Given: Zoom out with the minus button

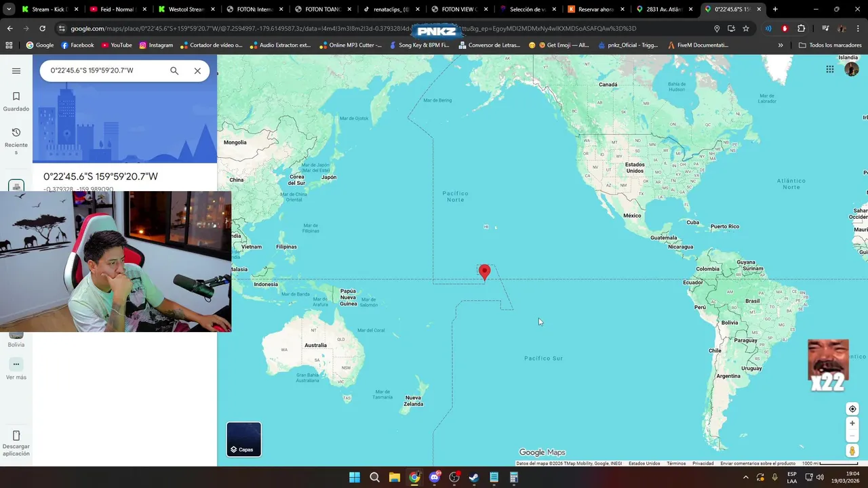Looking at the screenshot, I should click(x=852, y=436).
